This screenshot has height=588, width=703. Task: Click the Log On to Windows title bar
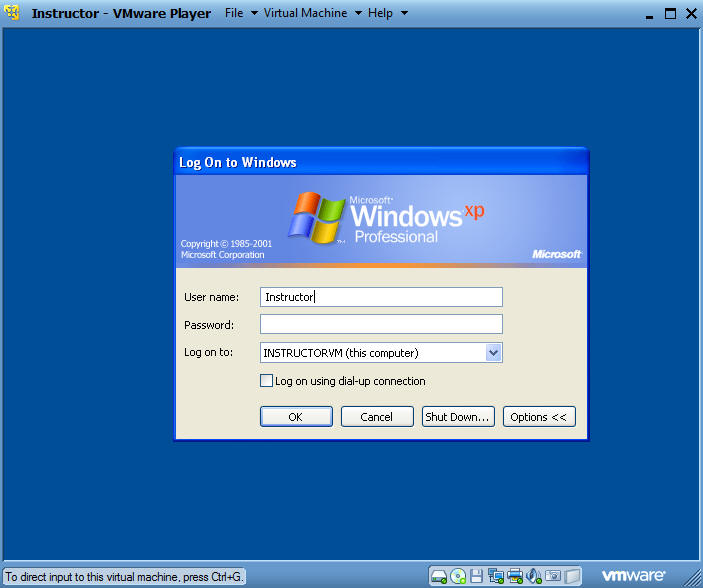pos(381,162)
